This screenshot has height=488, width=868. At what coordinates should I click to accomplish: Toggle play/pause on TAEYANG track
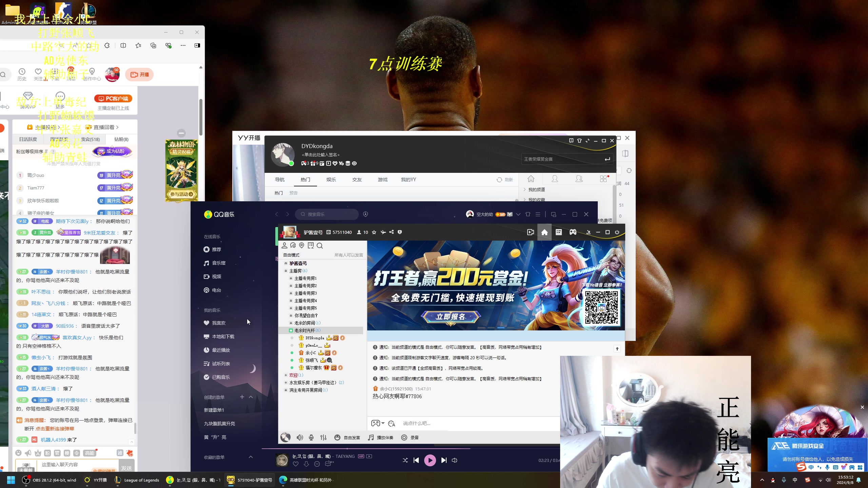[x=430, y=460]
